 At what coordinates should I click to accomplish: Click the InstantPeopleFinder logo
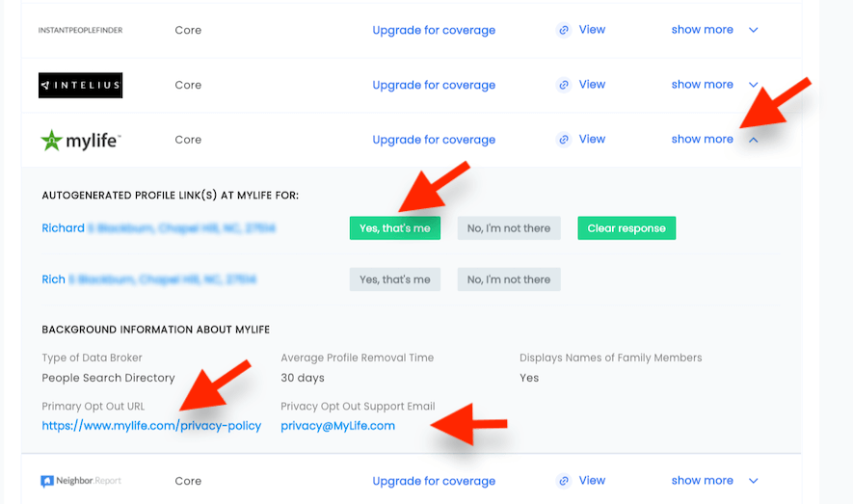pyautogui.click(x=80, y=31)
